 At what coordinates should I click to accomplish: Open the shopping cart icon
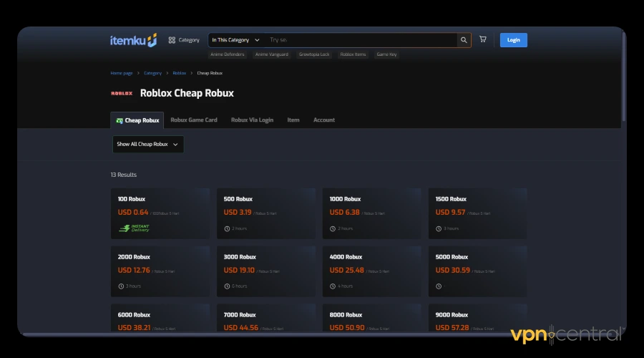pyautogui.click(x=483, y=40)
